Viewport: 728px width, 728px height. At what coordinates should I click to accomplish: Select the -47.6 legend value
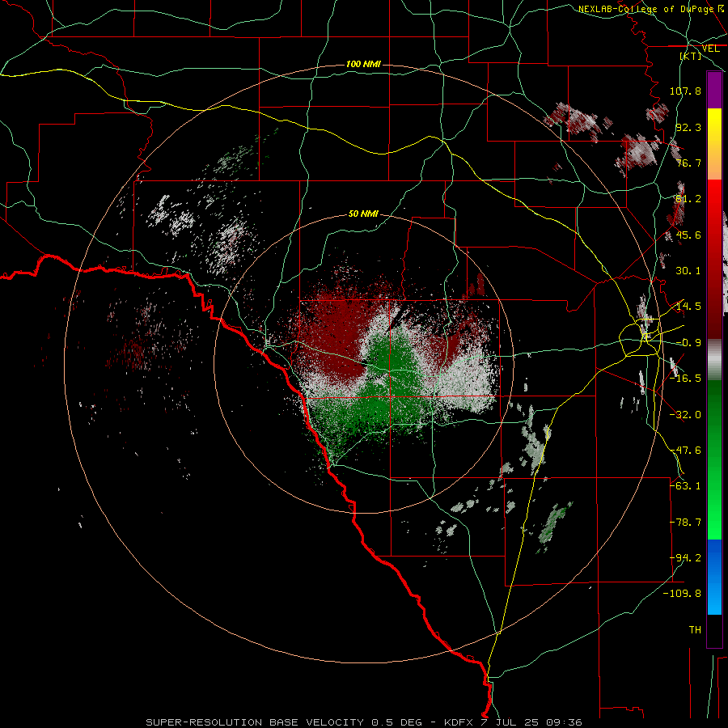[685, 451]
